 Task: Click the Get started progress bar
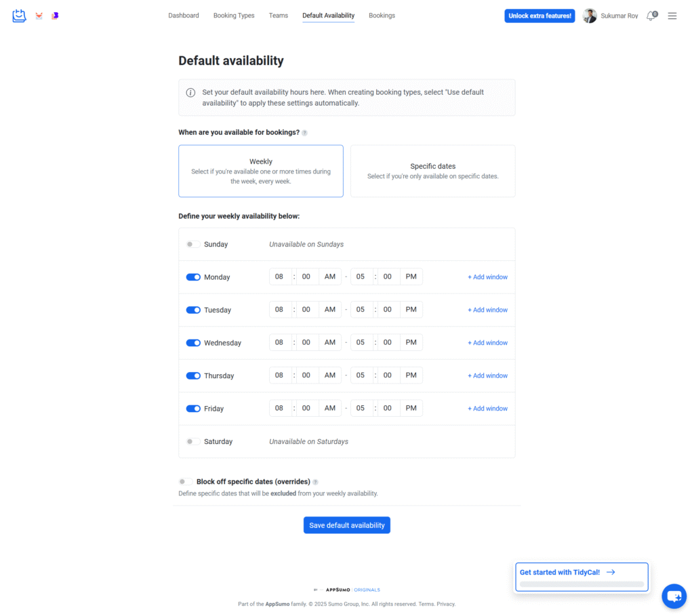(x=581, y=583)
